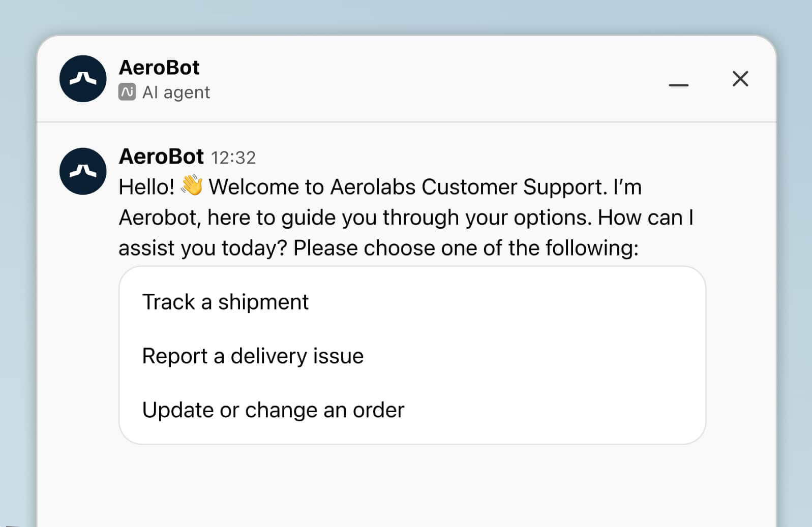Click the gray Ai badge icon beside "AI agent"
This screenshot has height=527, width=812.
click(x=128, y=92)
